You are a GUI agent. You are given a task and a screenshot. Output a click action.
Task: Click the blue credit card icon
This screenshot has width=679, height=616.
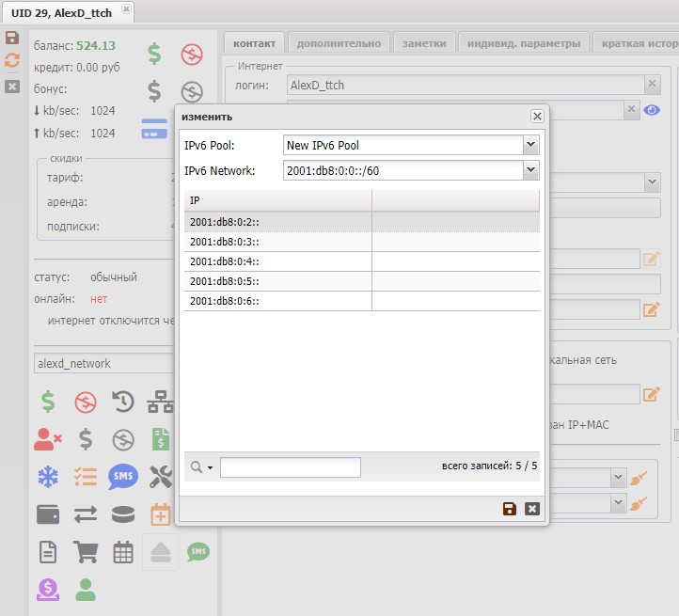pyautogui.click(x=154, y=130)
